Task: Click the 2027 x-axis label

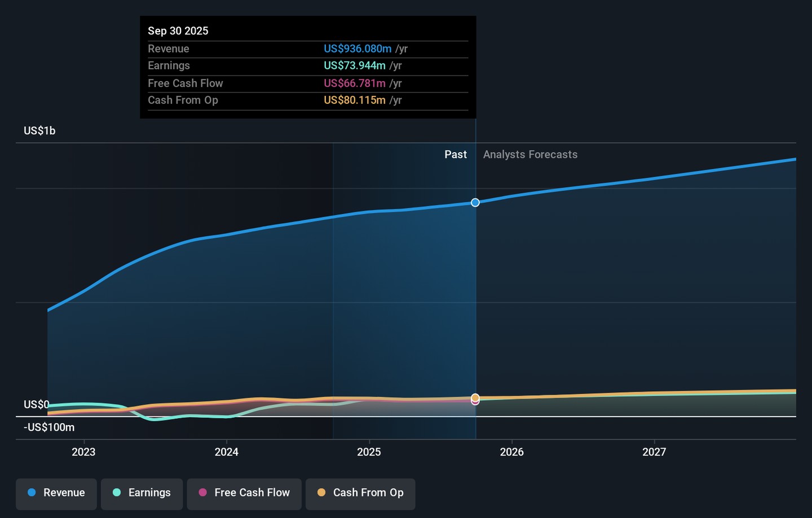Action: tap(654, 452)
